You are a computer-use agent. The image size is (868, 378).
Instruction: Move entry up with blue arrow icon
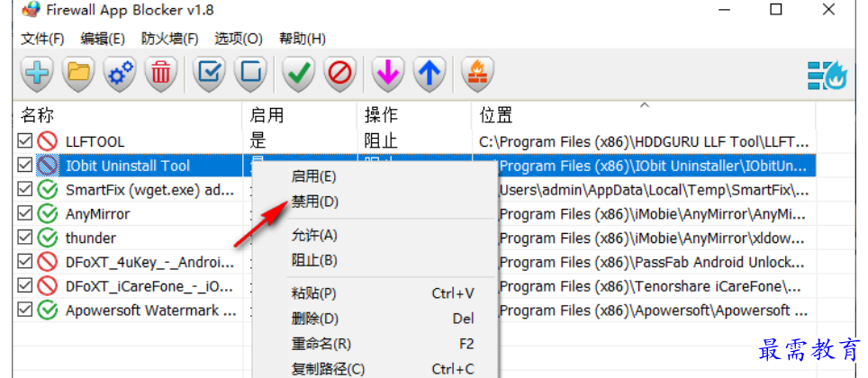[x=429, y=74]
